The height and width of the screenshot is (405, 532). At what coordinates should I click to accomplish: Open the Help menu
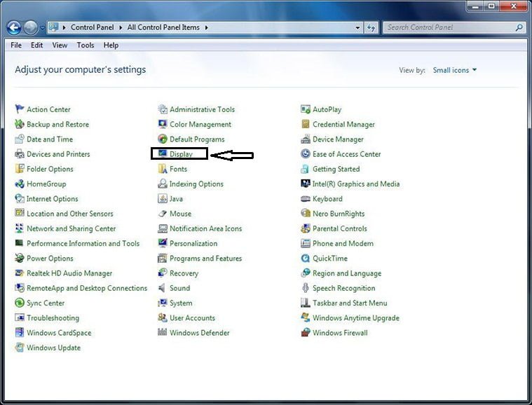[x=111, y=45]
